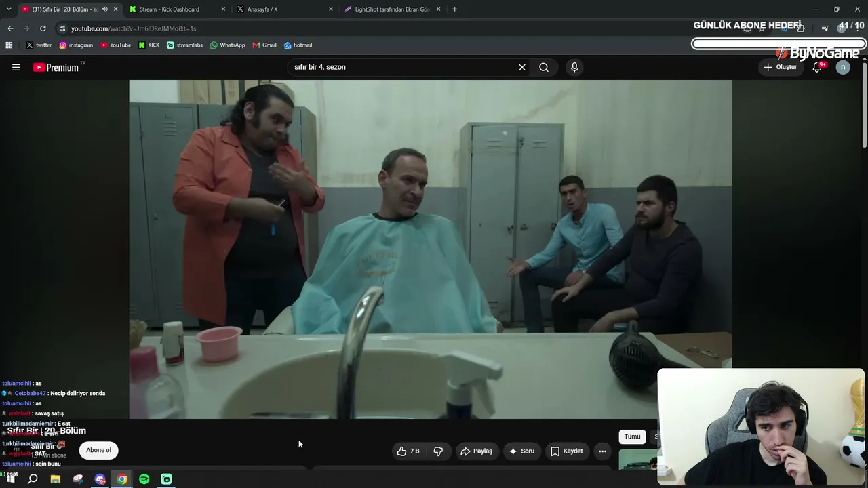
Task: Open the account avatar menu
Action: click(x=843, y=67)
